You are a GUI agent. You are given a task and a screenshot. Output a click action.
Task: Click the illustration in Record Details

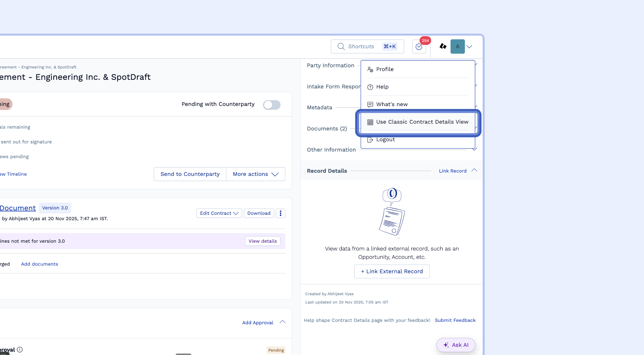coord(392,212)
